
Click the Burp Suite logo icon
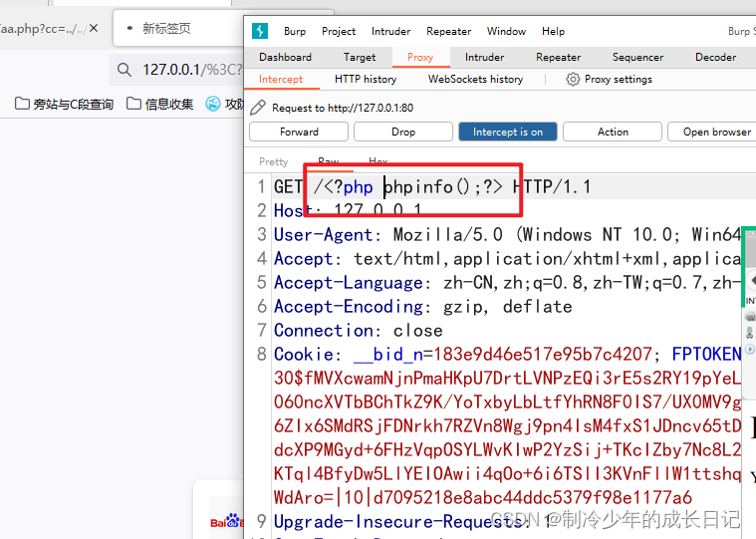260,31
